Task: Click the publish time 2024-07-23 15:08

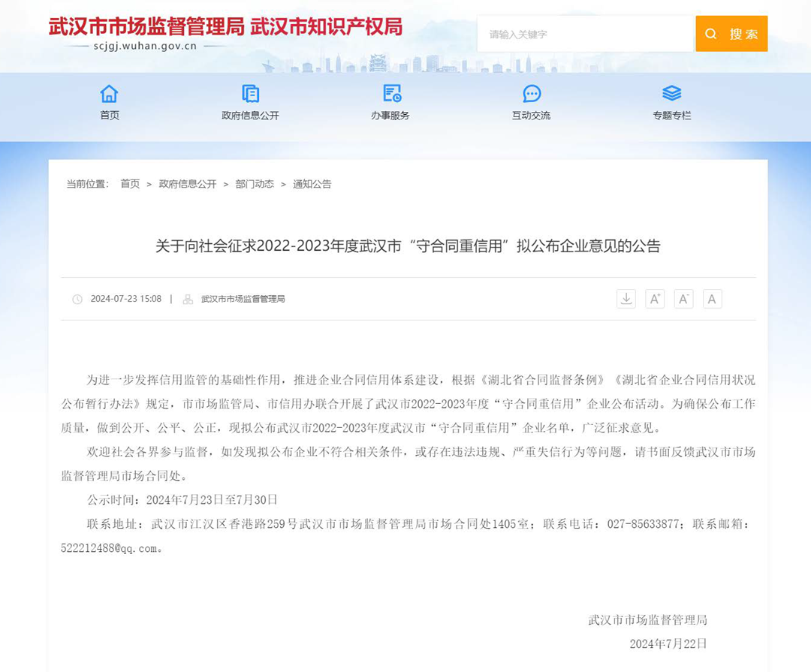Action: click(125, 299)
